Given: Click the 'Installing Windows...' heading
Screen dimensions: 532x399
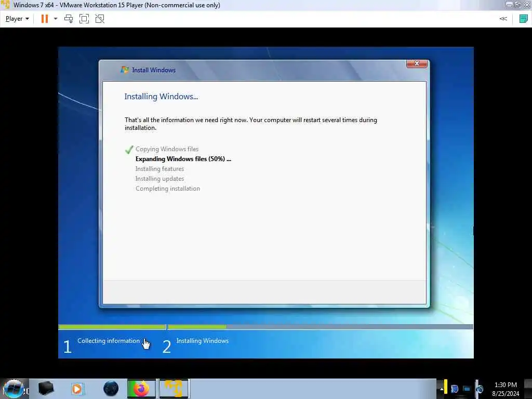Looking at the screenshot, I should click(161, 96).
